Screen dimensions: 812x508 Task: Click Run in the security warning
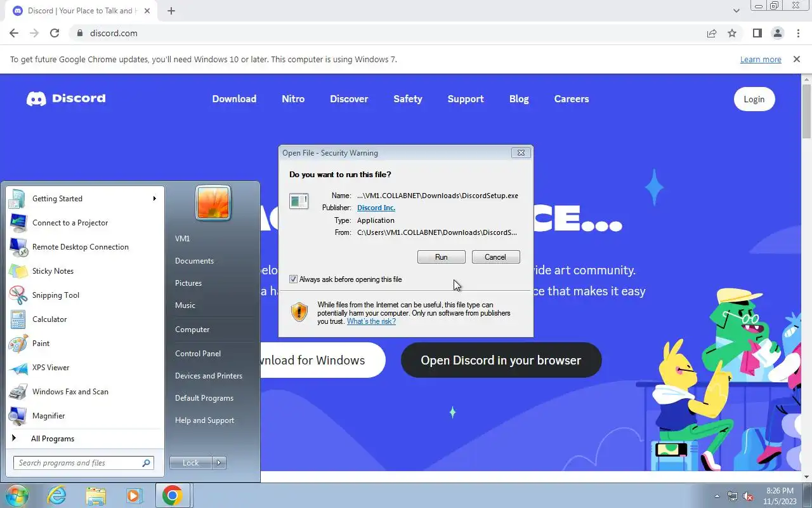(442, 257)
